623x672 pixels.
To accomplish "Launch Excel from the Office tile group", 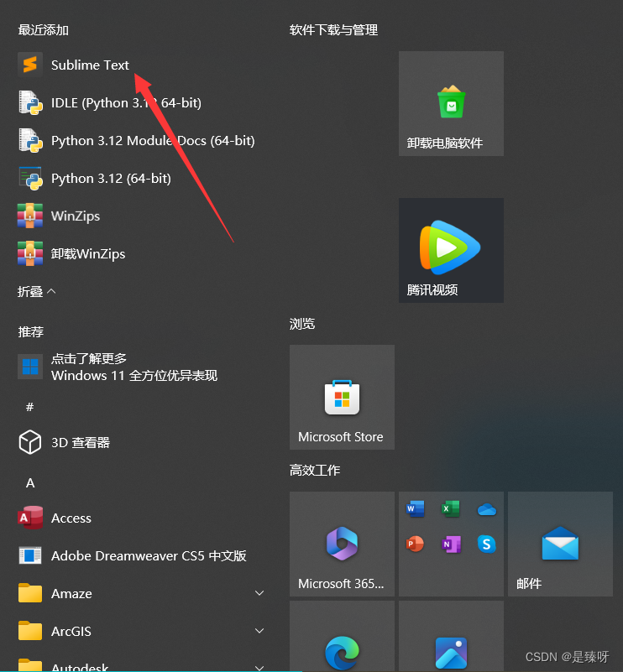I will tap(451, 509).
